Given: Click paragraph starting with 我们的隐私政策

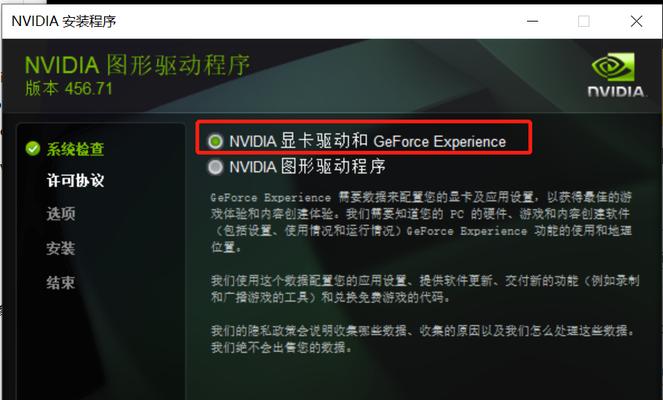Looking at the screenshot, I should coord(423,339).
